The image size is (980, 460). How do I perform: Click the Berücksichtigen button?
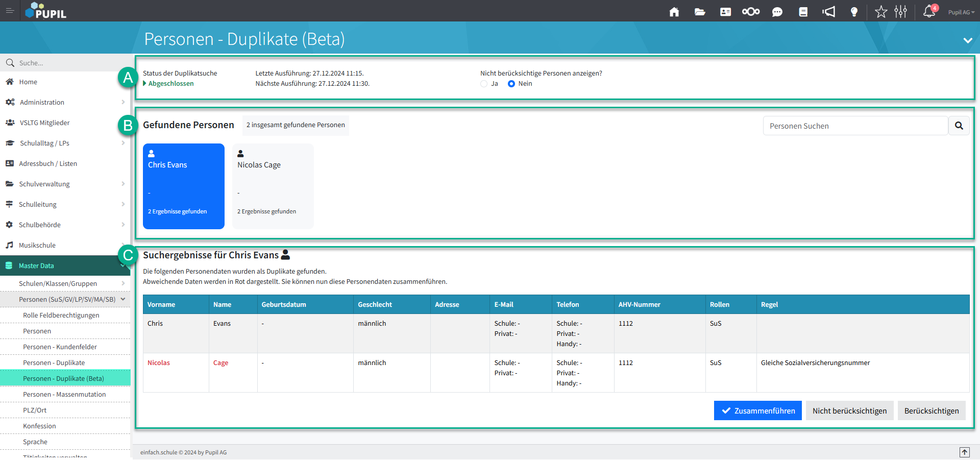(932, 410)
